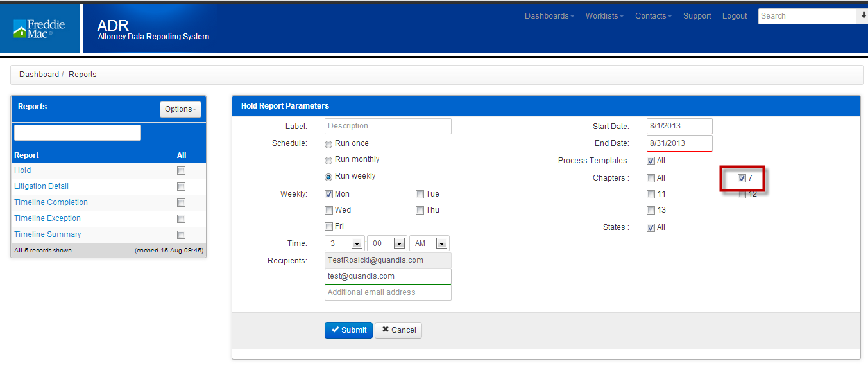Open the Dashboards menu
Image resolution: width=868 pixels, height=370 pixels.
click(x=549, y=16)
